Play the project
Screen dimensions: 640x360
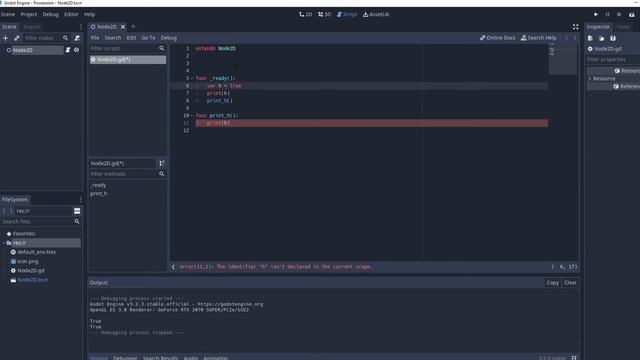tap(596, 14)
